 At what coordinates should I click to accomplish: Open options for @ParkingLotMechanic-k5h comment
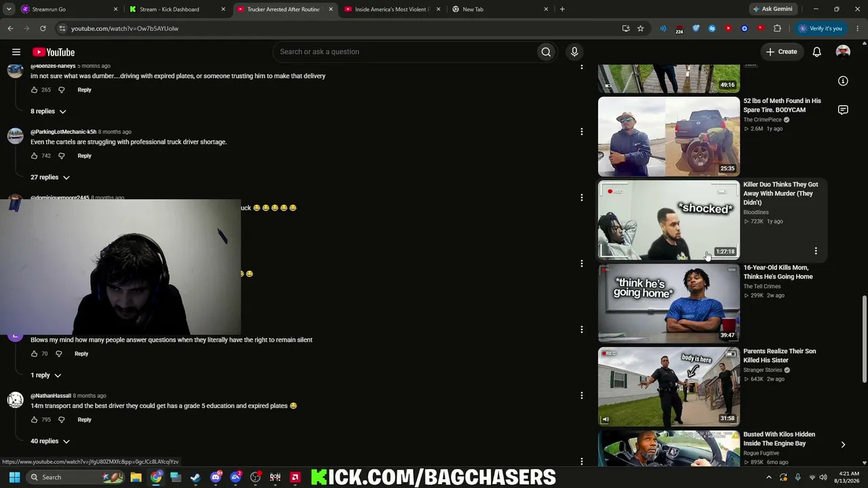[581, 131]
